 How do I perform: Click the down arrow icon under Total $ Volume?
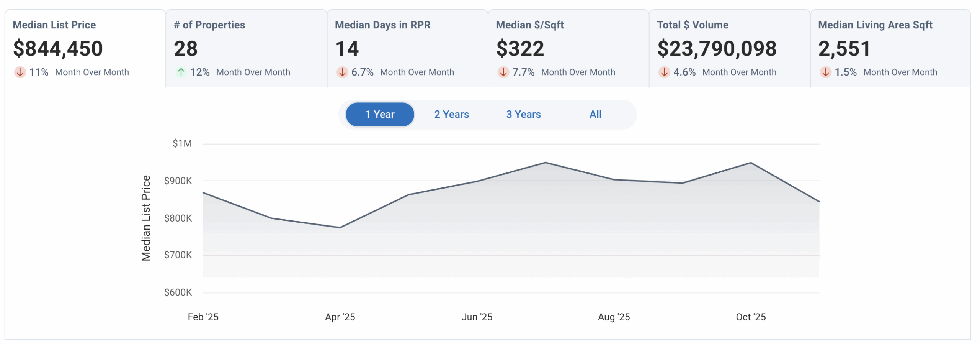tap(664, 72)
